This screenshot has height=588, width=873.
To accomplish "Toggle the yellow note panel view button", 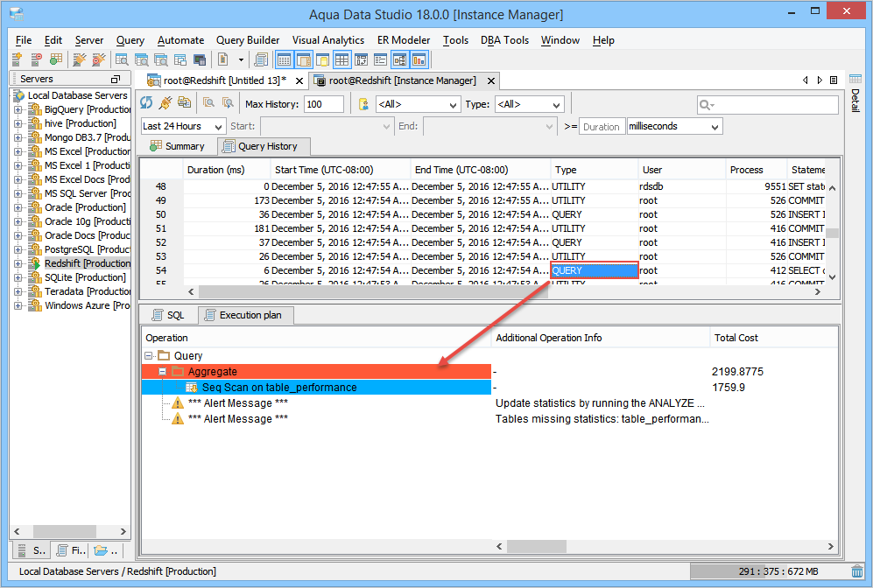I will tap(322, 59).
